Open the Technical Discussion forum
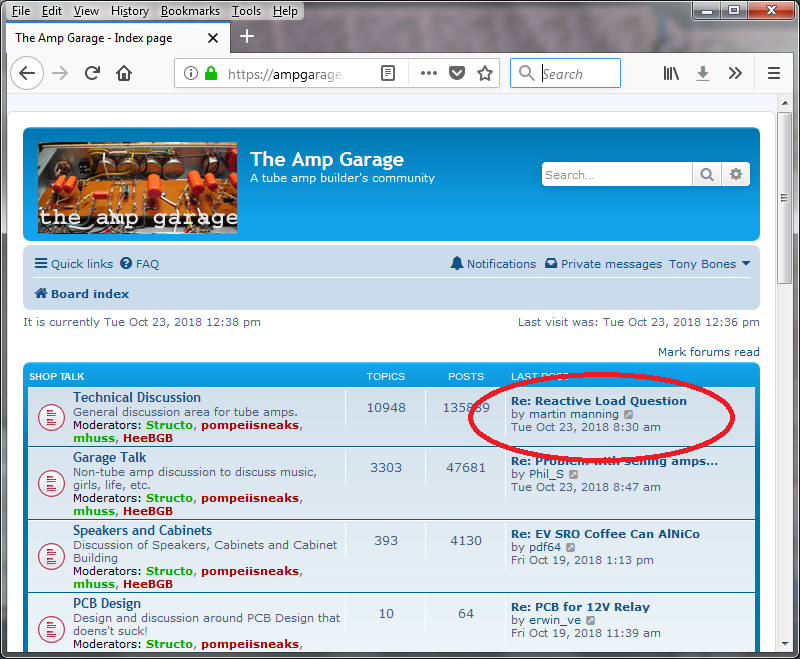 point(137,397)
